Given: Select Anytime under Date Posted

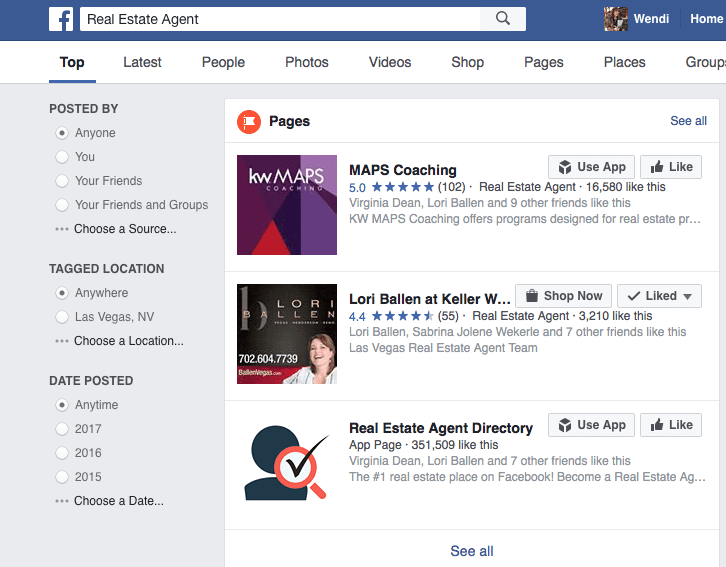Looking at the screenshot, I should [62, 405].
